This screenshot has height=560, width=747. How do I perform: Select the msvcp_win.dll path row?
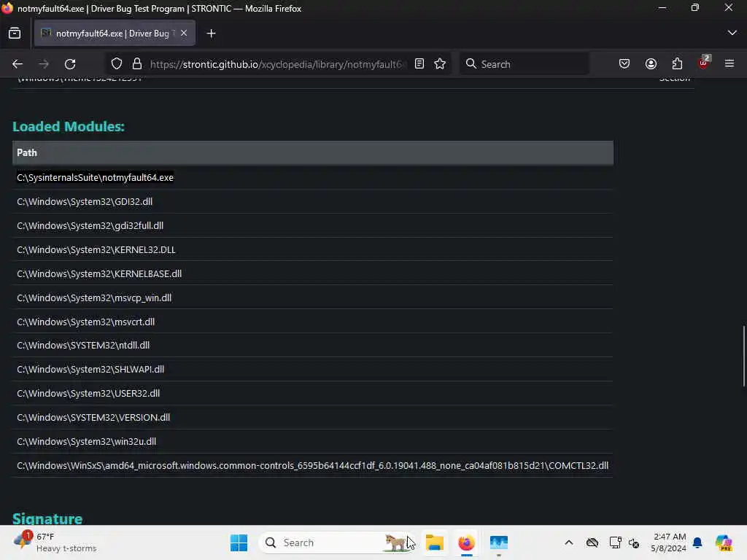(313, 297)
